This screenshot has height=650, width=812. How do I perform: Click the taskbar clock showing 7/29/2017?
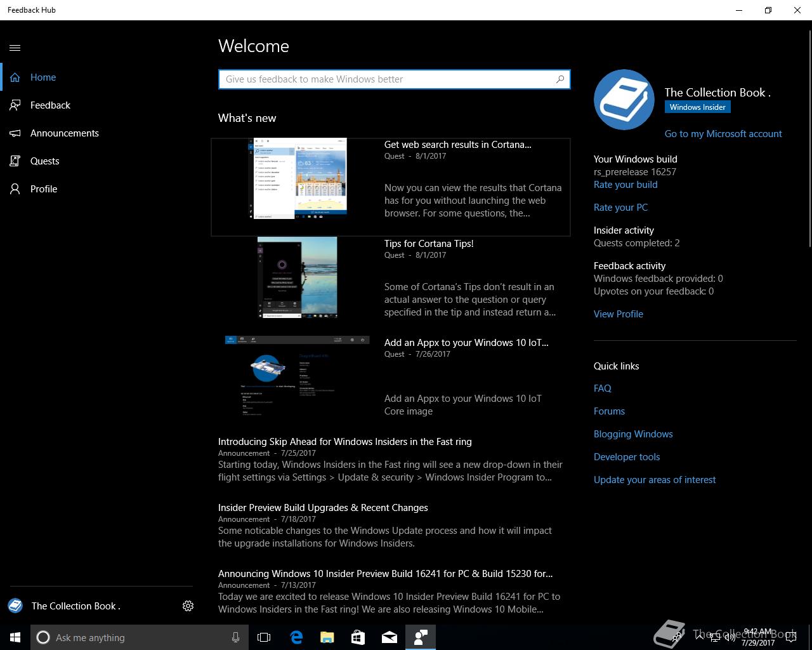tap(758, 637)
